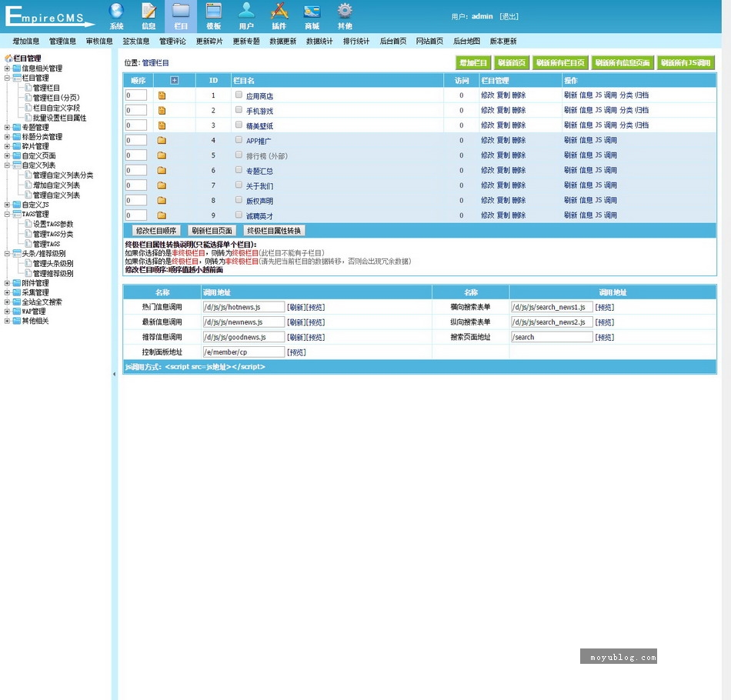This screenshot has width=731, height=700.
Task: Open the 排行统计 menu item
Action: point(356,41)
